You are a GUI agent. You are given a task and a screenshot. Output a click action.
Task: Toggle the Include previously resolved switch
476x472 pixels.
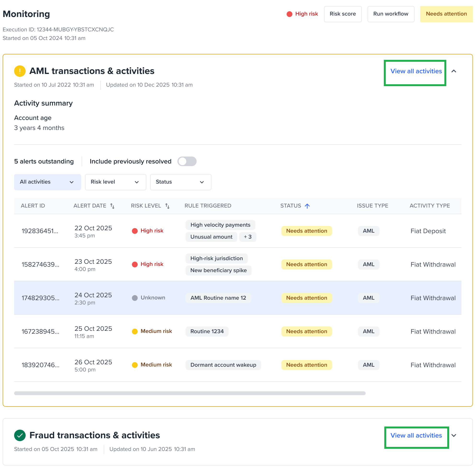pos(187,161)
